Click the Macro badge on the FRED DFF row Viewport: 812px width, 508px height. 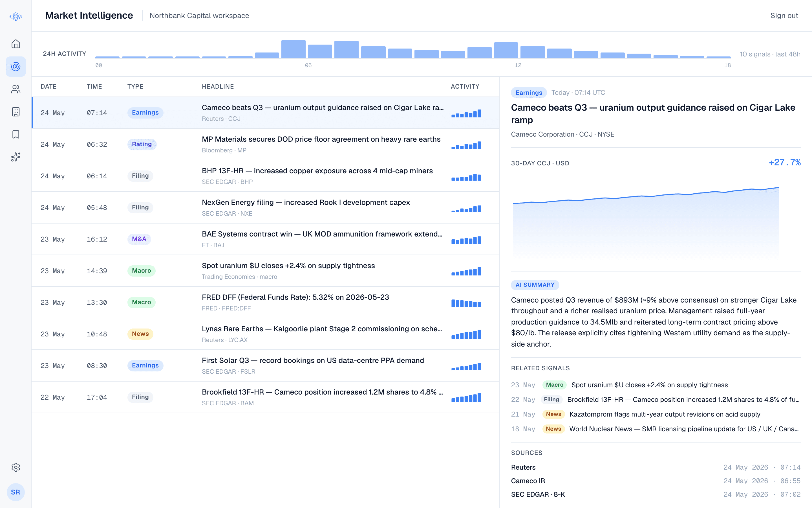[x=141, y=302]
